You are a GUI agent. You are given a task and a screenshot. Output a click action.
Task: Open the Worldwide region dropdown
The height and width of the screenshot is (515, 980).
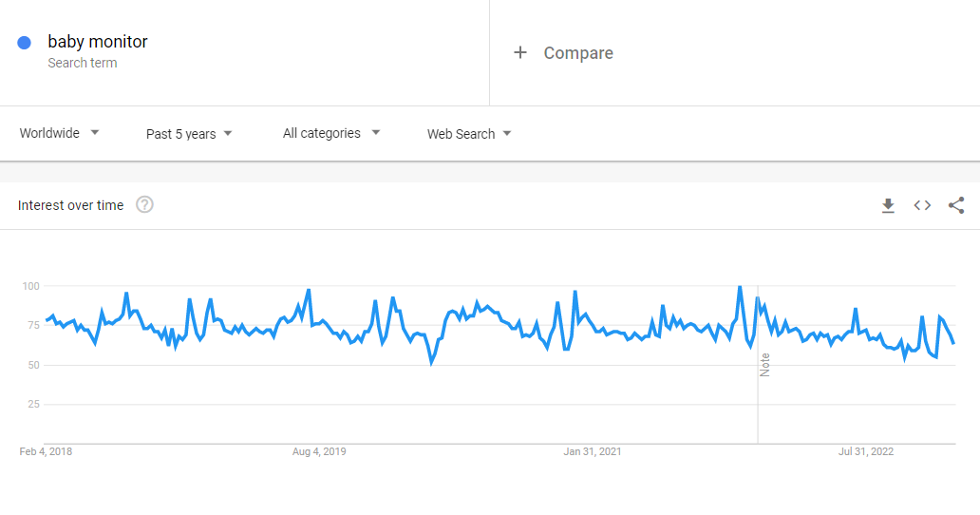pyautogui.click(x=60, y=133)
